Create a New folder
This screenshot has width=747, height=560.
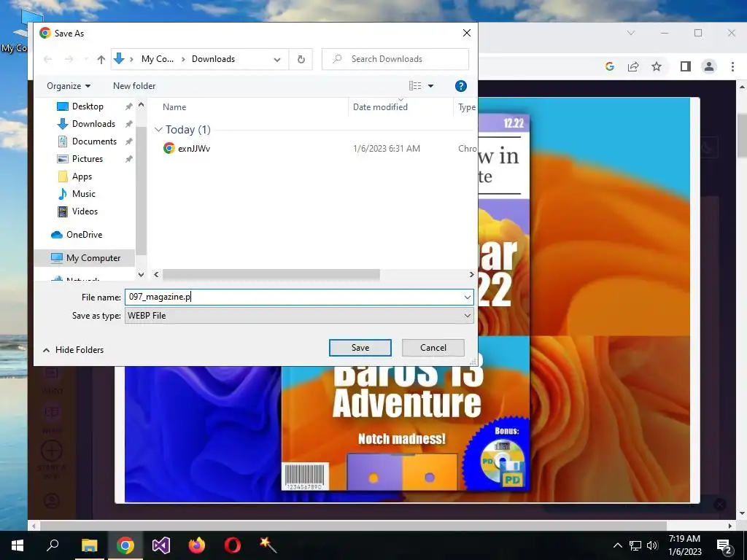click(x=134, y=86)
